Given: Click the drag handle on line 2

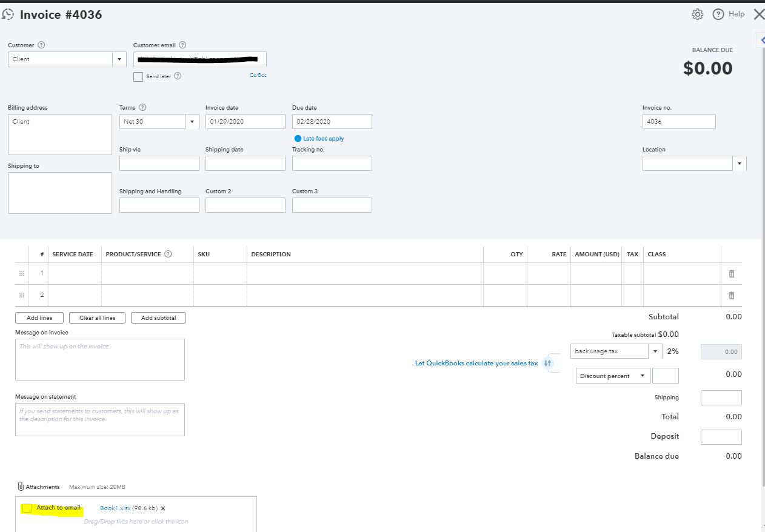Looking at the screenshot, I should (x=21, y=295).
